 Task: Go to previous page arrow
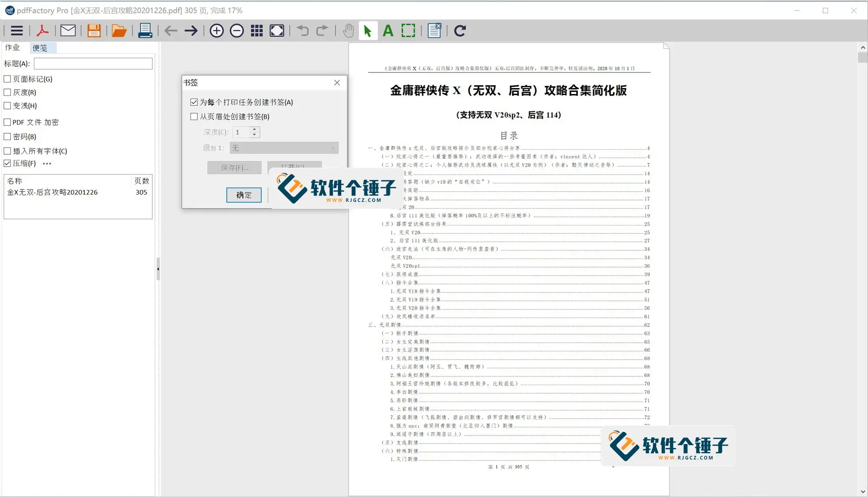(x=171, y=31)
